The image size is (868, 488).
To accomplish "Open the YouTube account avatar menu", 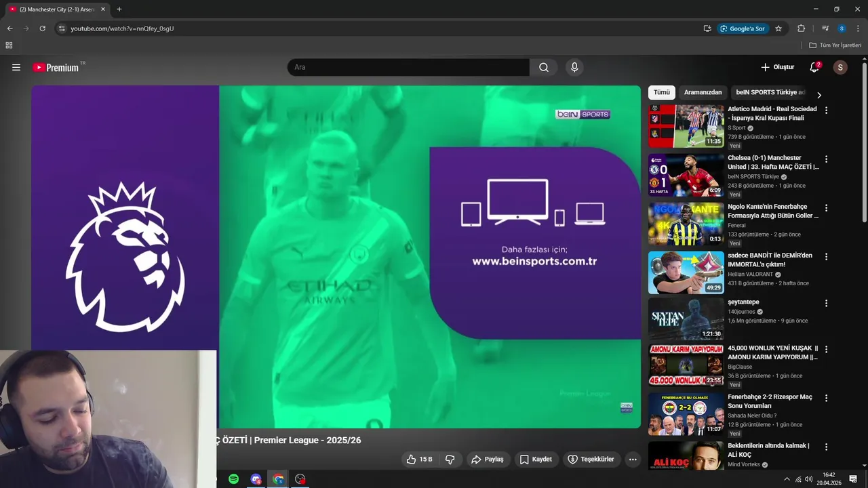I will [840, 67].
